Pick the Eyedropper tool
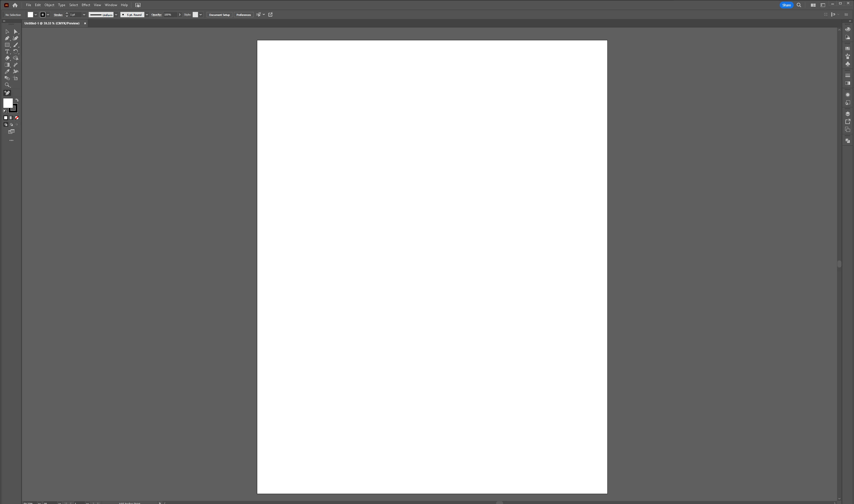 7,72
